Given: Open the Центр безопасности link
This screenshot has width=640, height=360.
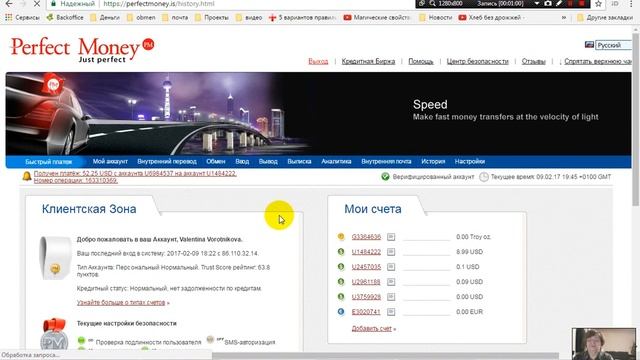Looking at the screenshot, I should [478, 61].
